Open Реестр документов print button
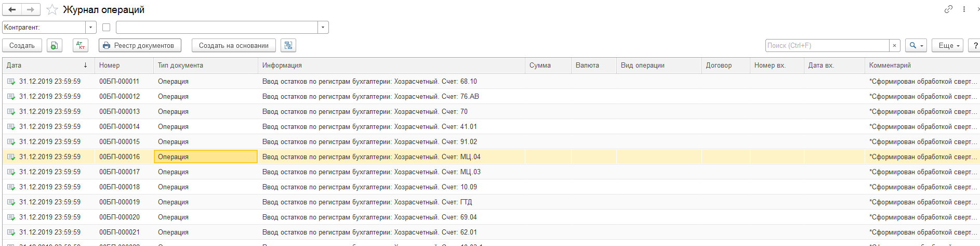 140,46
